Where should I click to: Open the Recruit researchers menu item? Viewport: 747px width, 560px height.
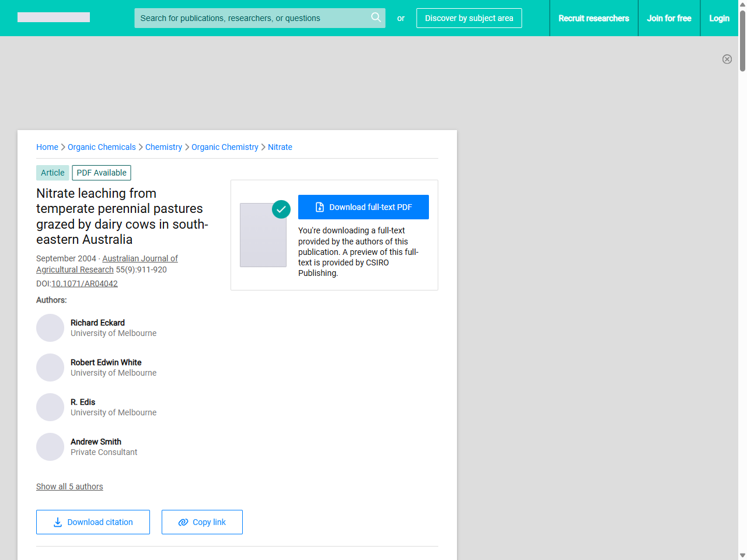pos(594,18)
